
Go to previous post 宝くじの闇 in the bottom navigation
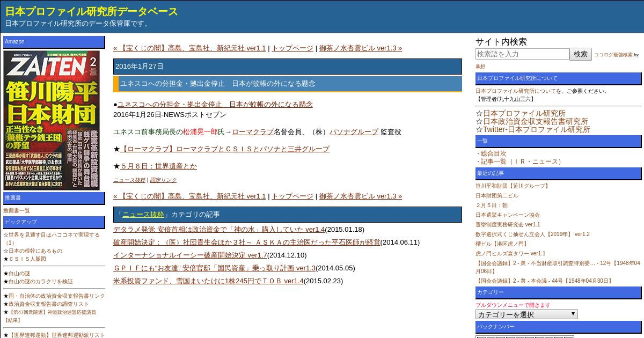[x=189, y=196]
